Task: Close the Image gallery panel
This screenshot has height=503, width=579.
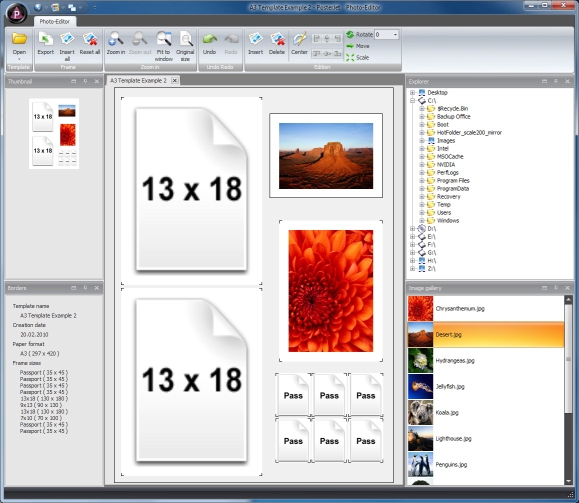Action: click(568, 288)
